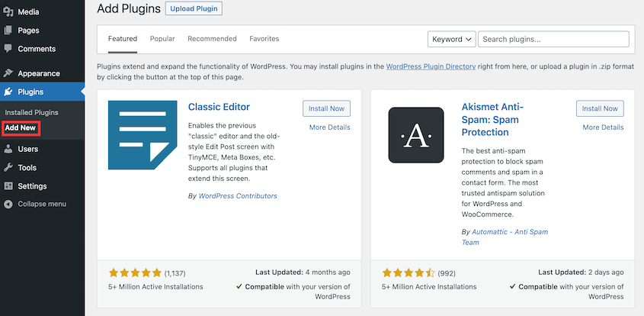
Task: Click 'Last Updated: 4 months ago' text
Action: click(x=303, y=272)
